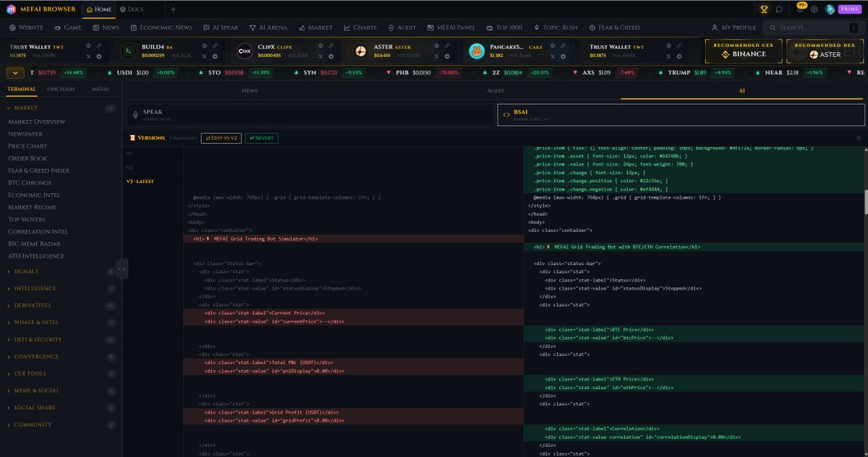This screenshot has height=457, width=868.
Task: Open Charts from the toolbar
Action: coord(359,27)
